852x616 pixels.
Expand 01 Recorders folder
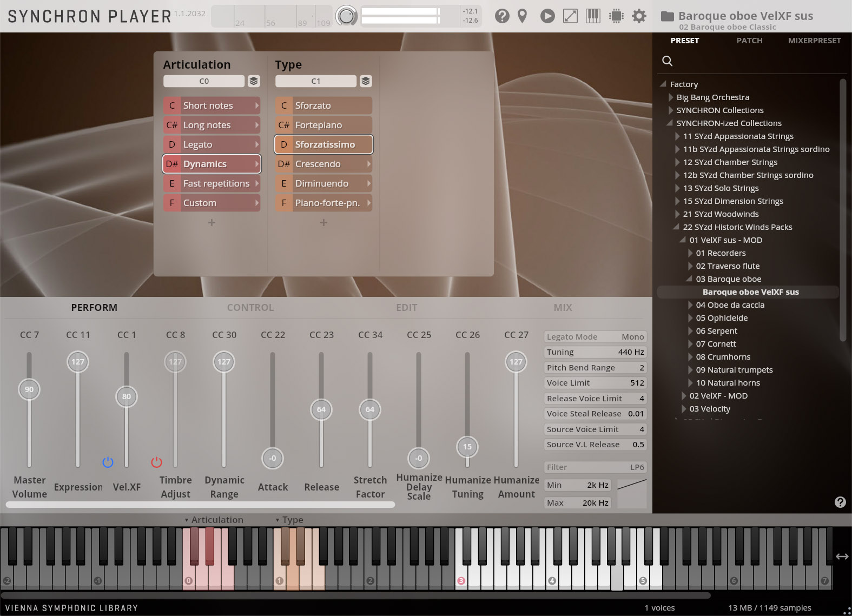tap(690, 253)
